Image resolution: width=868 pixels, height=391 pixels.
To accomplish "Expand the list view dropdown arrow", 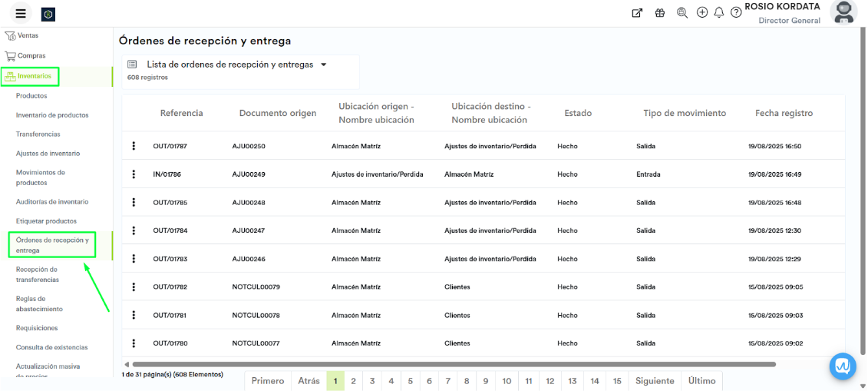I will [x=324, y=65].
